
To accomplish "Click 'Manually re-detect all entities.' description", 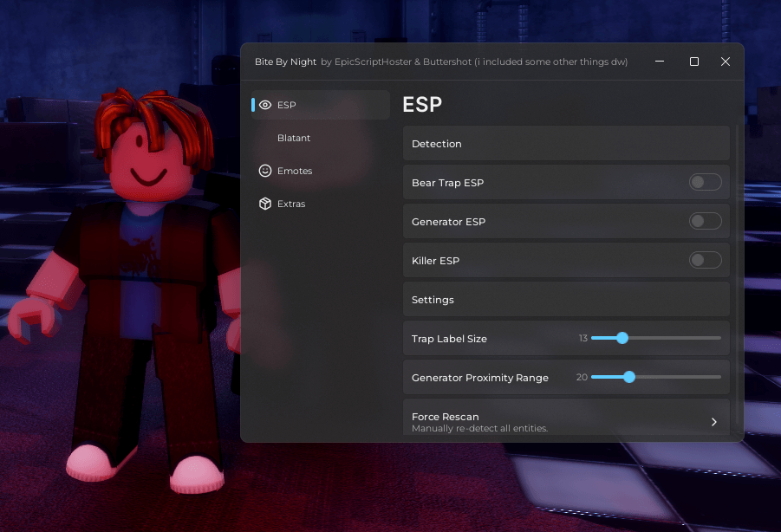I will [x=479, y=428].
